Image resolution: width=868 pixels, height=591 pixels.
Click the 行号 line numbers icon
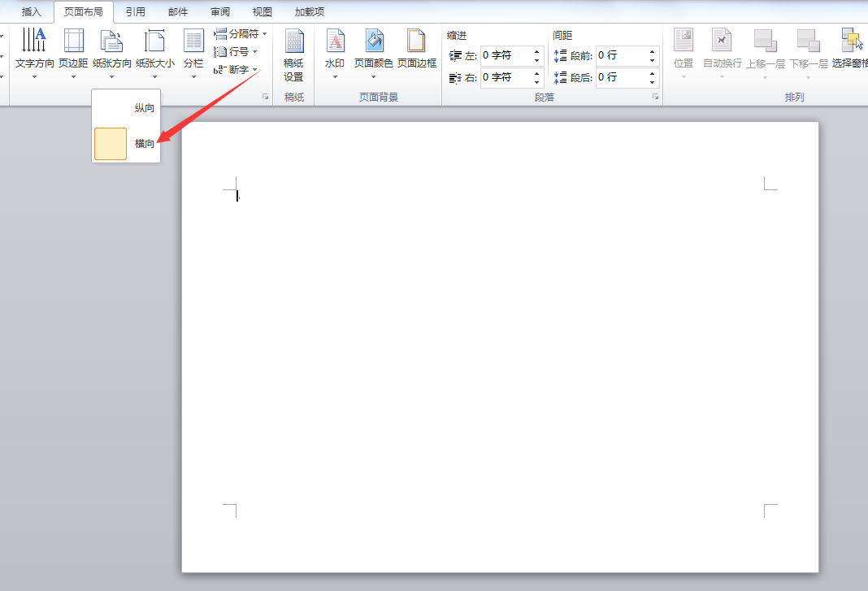click(220, 51)
